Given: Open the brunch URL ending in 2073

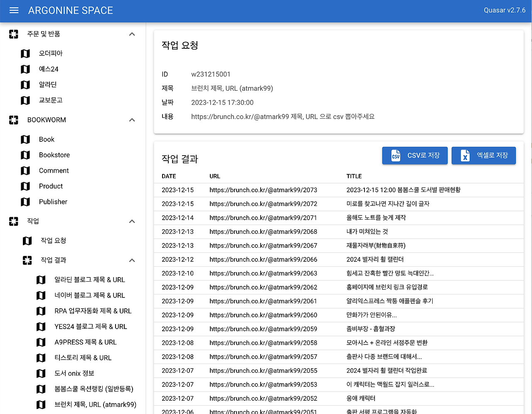Looking at the screenshot, I should tap(264, 190).
